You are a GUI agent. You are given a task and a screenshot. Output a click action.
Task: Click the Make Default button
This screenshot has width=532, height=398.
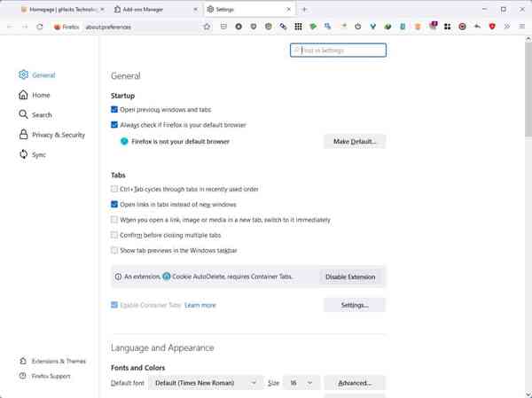(x=355, y=141)
